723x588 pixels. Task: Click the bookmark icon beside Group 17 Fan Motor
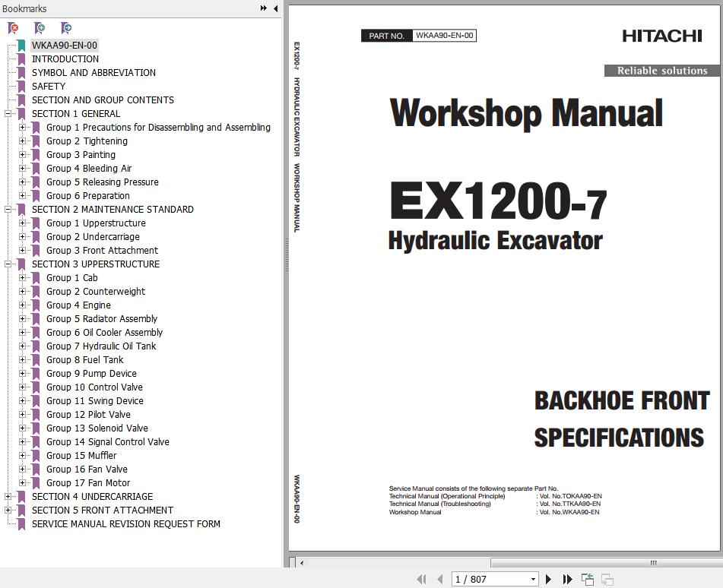click(36, 483)
